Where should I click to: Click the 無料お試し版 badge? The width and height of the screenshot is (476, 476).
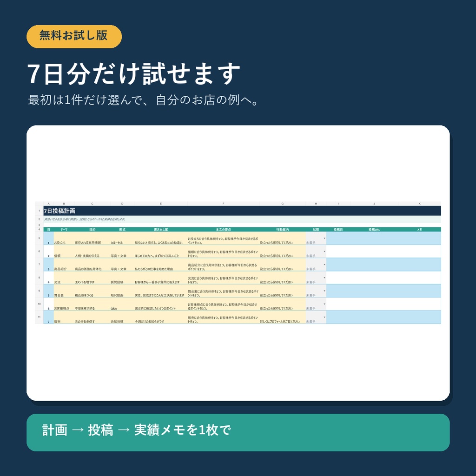pyautogui.click(x=74, y=36)
